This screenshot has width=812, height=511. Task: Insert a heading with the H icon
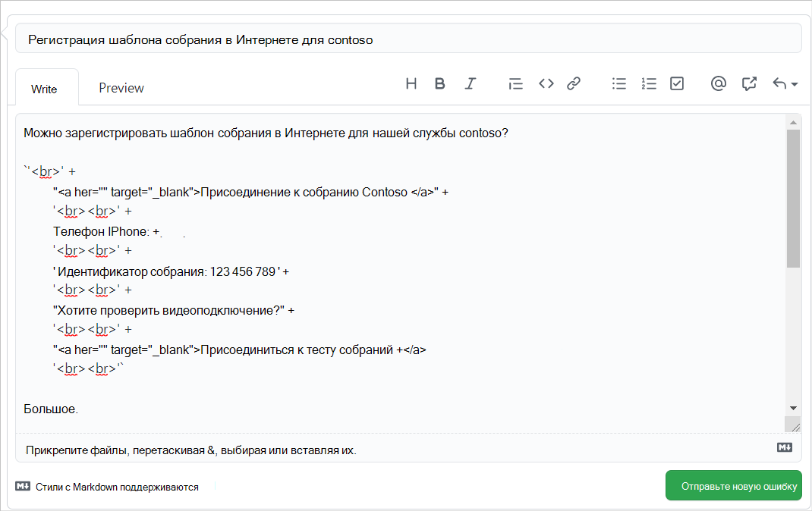click(411, 84)
